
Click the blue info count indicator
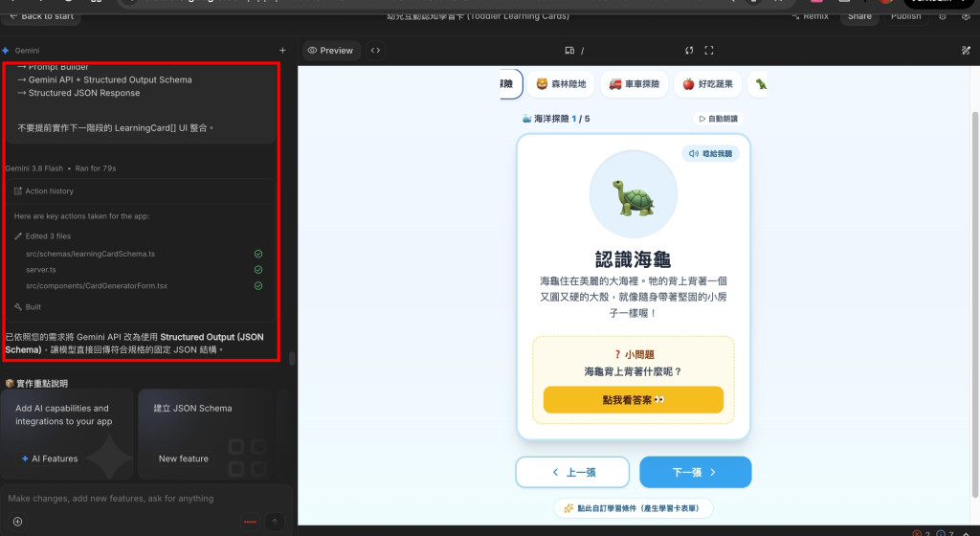pos(945,533)
